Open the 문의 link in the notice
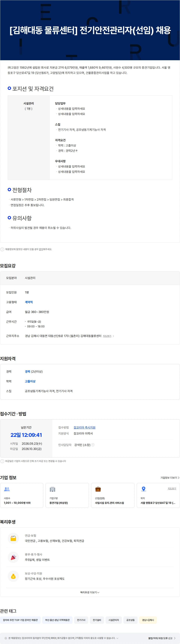180x644 pixels. 41,249
